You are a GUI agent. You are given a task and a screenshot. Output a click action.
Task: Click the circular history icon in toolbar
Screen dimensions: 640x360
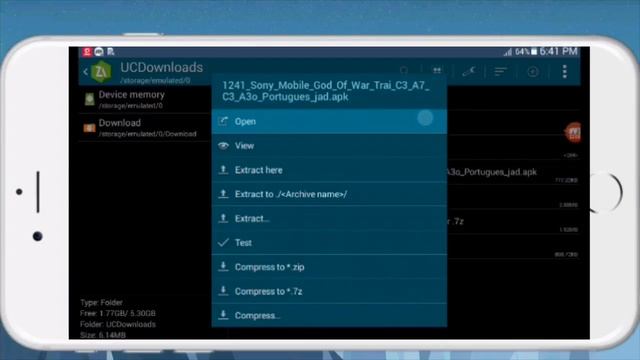coord(533,71)
